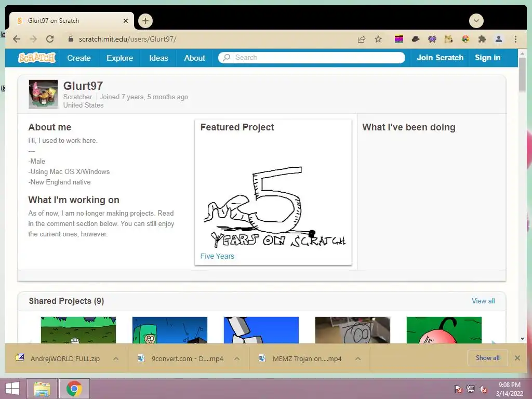The height and width of the screenshot is (399, 532).
Task: Open the Explore menu item
Action: pos(120,58)
